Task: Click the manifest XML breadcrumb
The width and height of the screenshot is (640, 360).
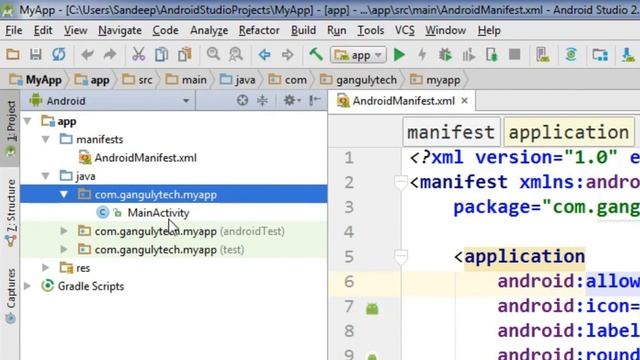Action: [451, 132]
